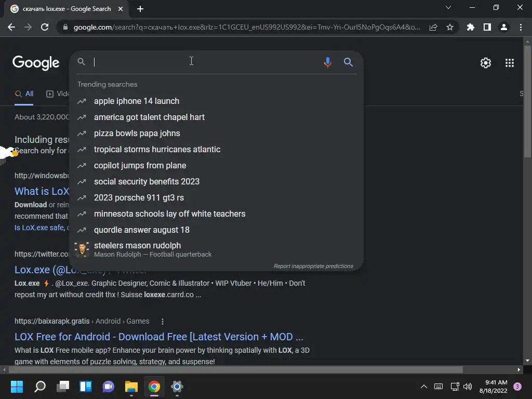Open network status in system tray
Screen dimensions: 532x399
click(x=455, y=387)
